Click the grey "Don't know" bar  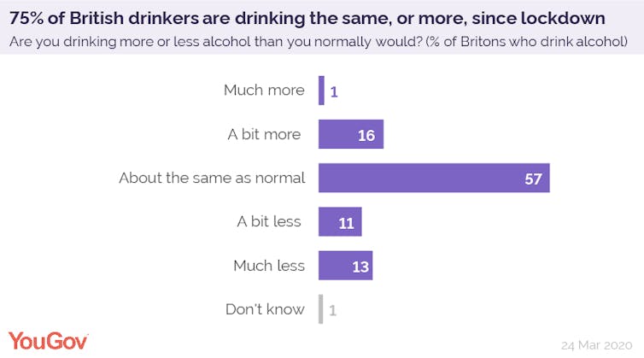321,309
